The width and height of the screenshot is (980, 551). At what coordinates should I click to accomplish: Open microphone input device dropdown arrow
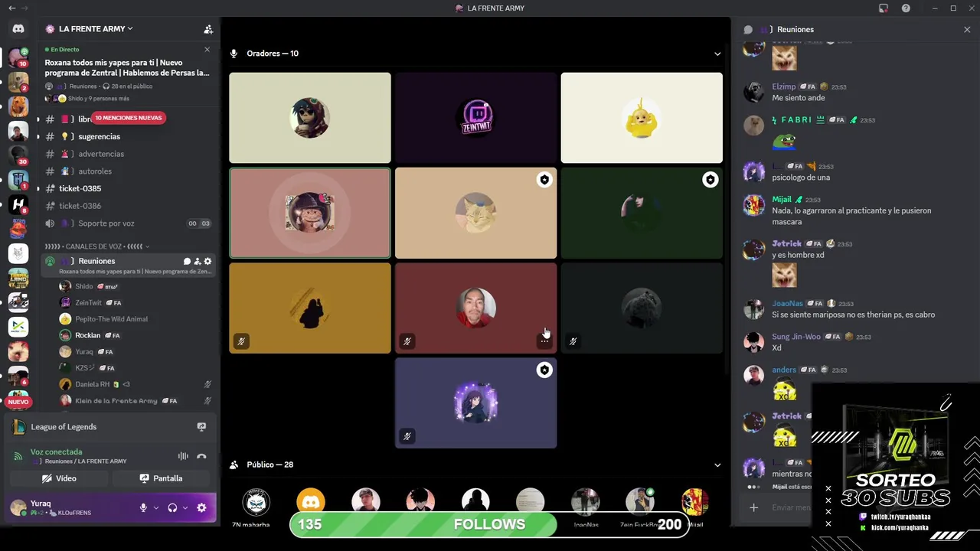click(x=156, y=507)
